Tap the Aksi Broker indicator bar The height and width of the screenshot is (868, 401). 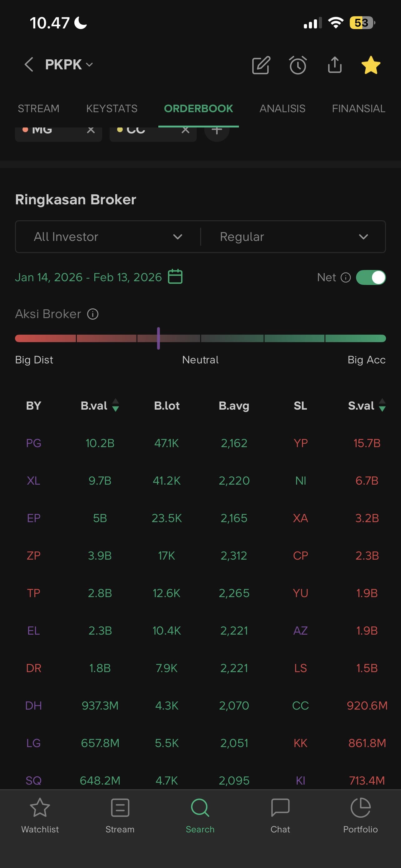[x=200, y=338]
